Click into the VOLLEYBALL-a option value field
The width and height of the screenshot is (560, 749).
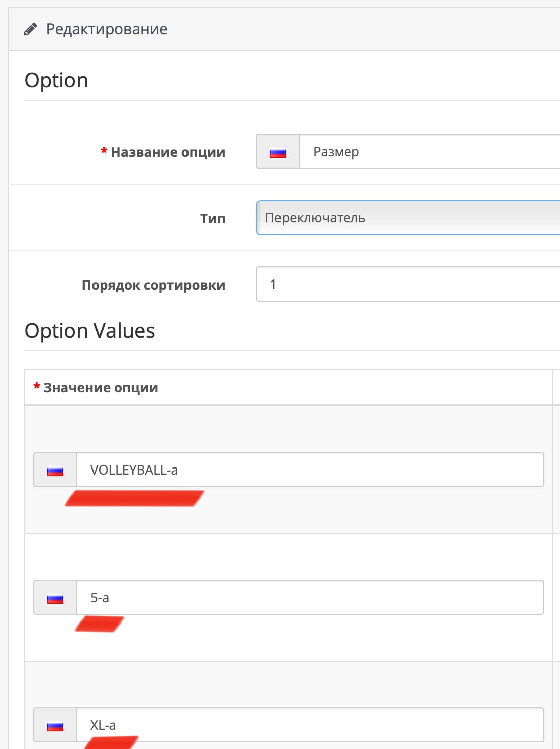310,470
